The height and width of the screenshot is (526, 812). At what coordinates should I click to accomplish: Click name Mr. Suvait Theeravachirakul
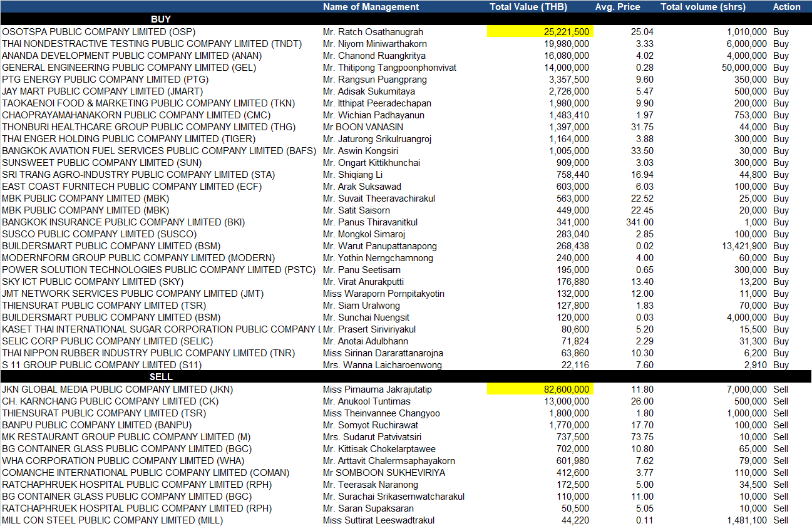[379, 199]
